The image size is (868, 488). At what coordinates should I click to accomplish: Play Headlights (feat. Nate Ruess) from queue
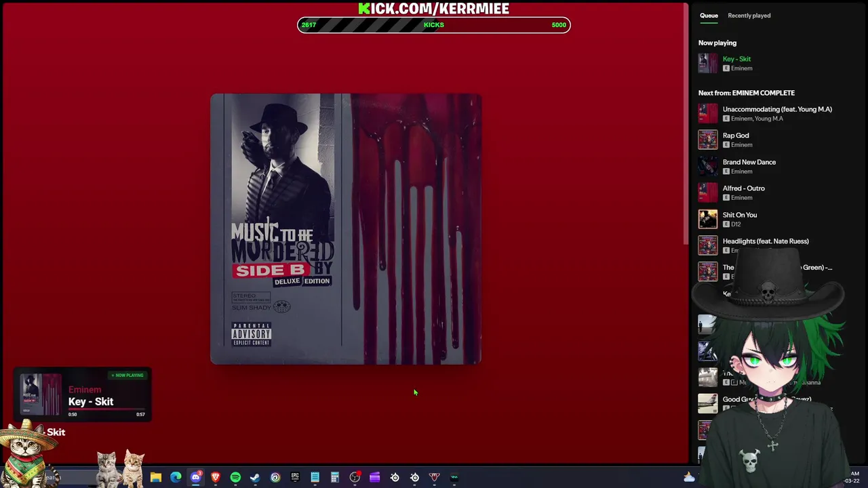(x=766, y=241)
